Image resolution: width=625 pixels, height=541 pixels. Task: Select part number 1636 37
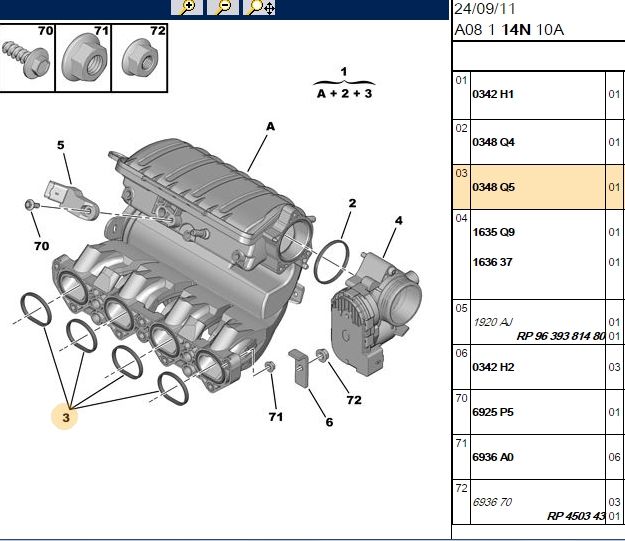pyautogui.click(x=492, y=262)
